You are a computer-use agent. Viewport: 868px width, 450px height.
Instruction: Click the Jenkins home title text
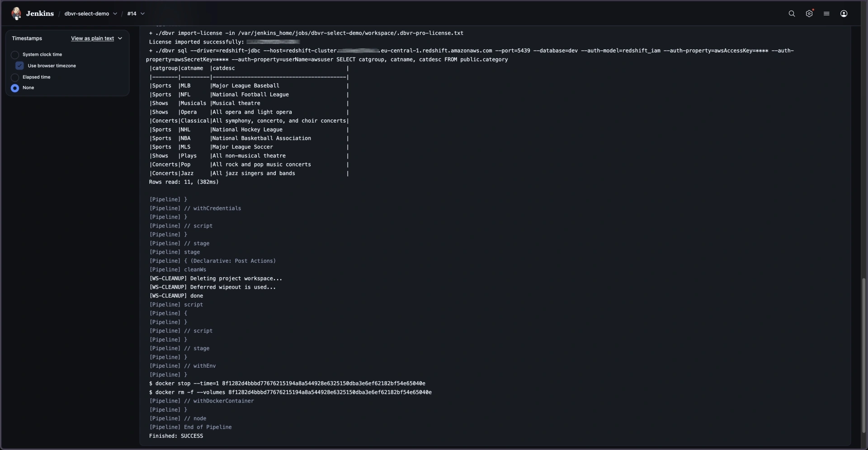[x=40, y=14]
